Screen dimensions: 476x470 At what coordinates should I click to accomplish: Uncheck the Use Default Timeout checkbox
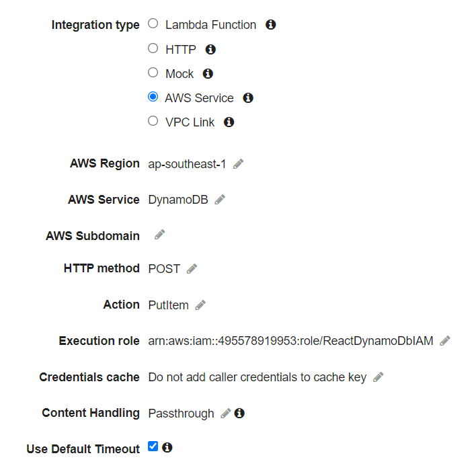(x=153, y=446)
